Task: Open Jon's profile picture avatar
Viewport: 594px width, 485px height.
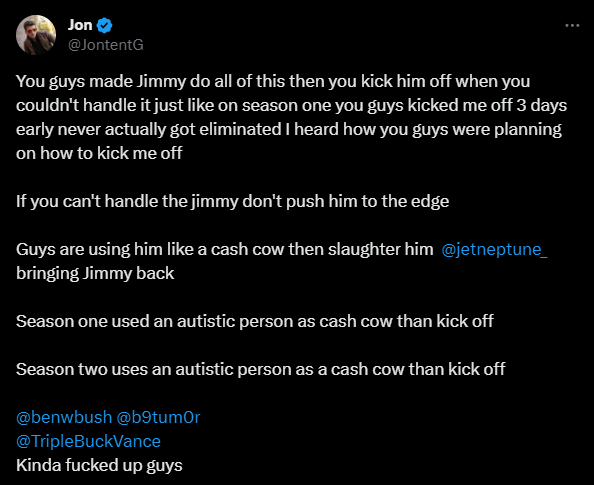Action: click(x=36, y=35)
